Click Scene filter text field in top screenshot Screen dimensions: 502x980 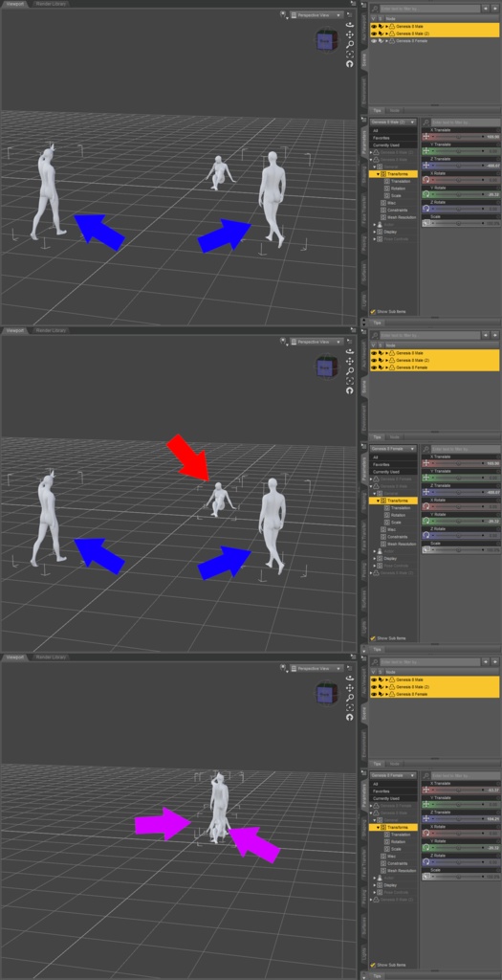pyautogui.click(x=431, y=9)
